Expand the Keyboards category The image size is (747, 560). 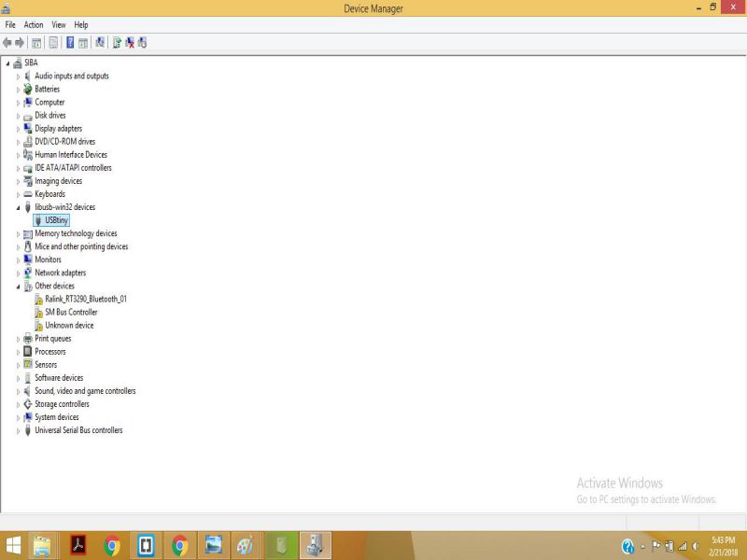click(x=18, y=194)
